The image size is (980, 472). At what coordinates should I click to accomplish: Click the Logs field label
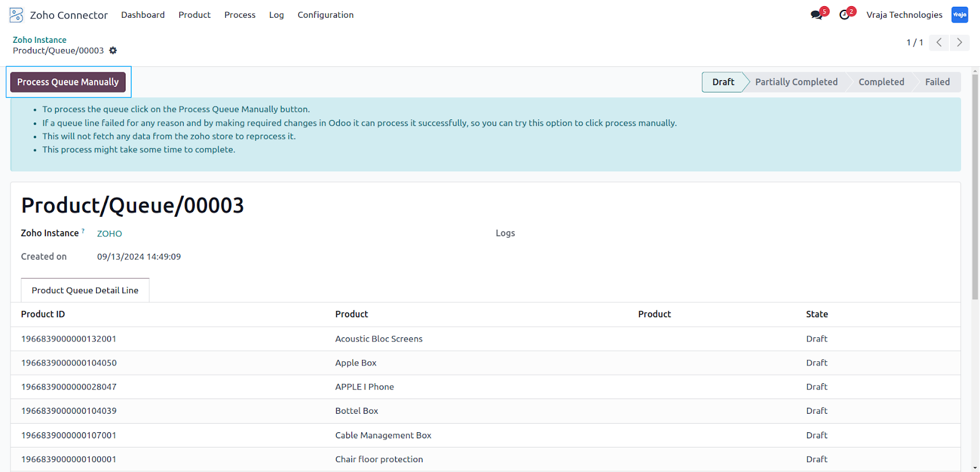tap(505, 233)
